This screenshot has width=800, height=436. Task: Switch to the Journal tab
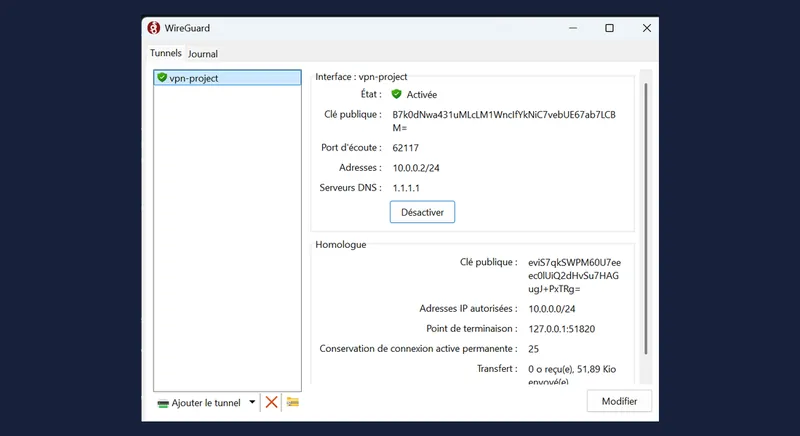203,54
